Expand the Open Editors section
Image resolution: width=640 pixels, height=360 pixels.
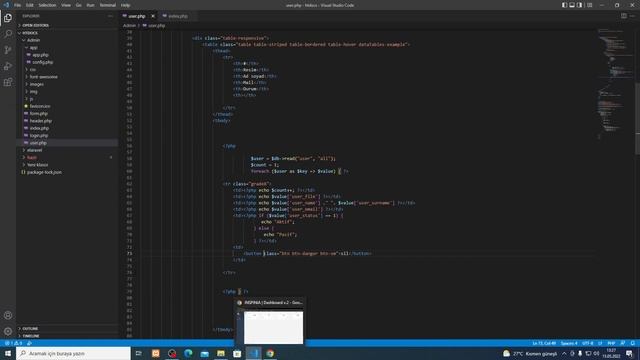pyautogui.click(x=68, y=25)
